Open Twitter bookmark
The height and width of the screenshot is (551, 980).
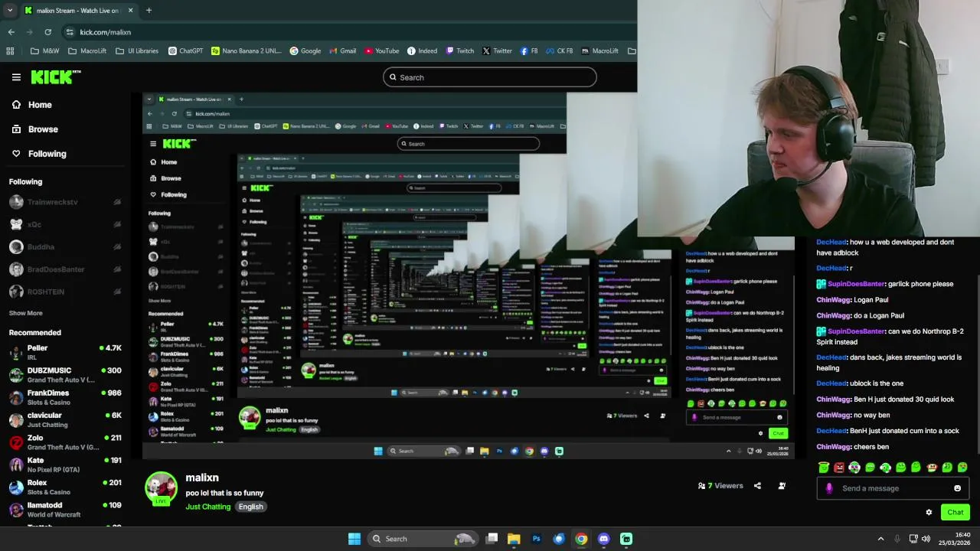[497, 51]
